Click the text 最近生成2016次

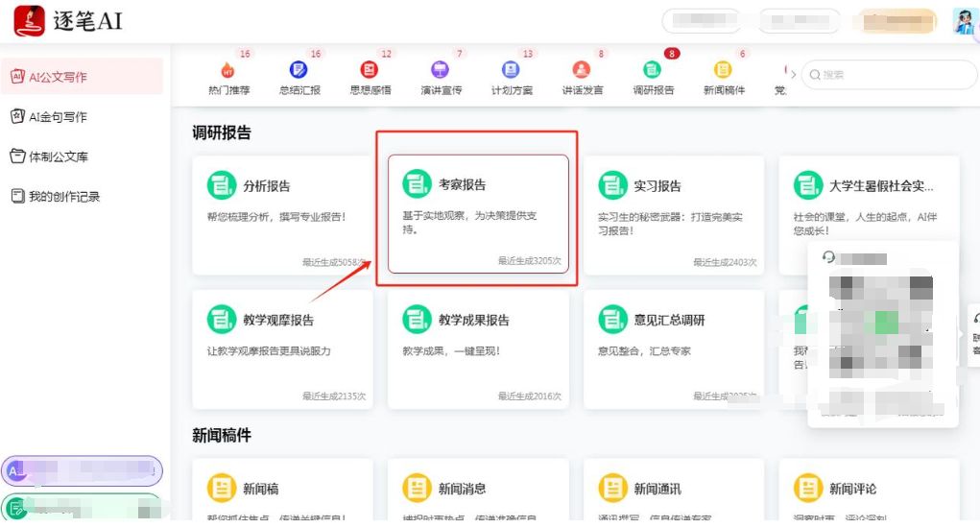[x=530, y=396]
